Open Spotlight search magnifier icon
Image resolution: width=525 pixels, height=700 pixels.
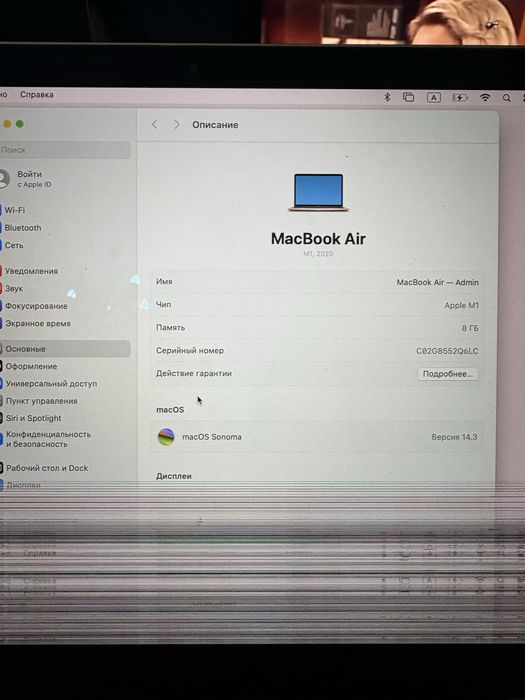point(507,98)
